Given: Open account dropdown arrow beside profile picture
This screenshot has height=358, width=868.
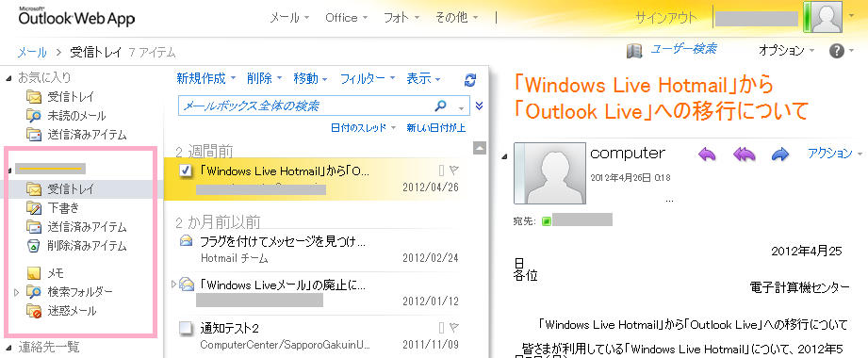Looking at the screenshot, I should click(852, 15).
